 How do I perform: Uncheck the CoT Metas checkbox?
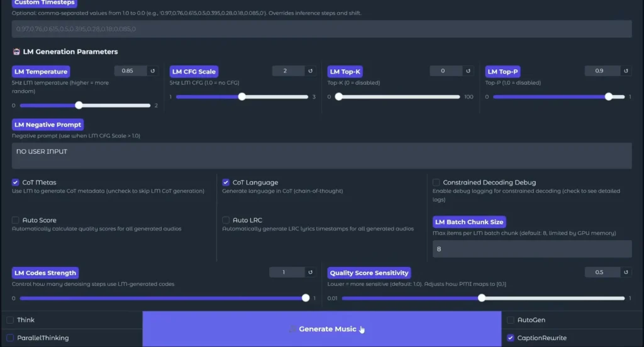(x=16, y=183)
